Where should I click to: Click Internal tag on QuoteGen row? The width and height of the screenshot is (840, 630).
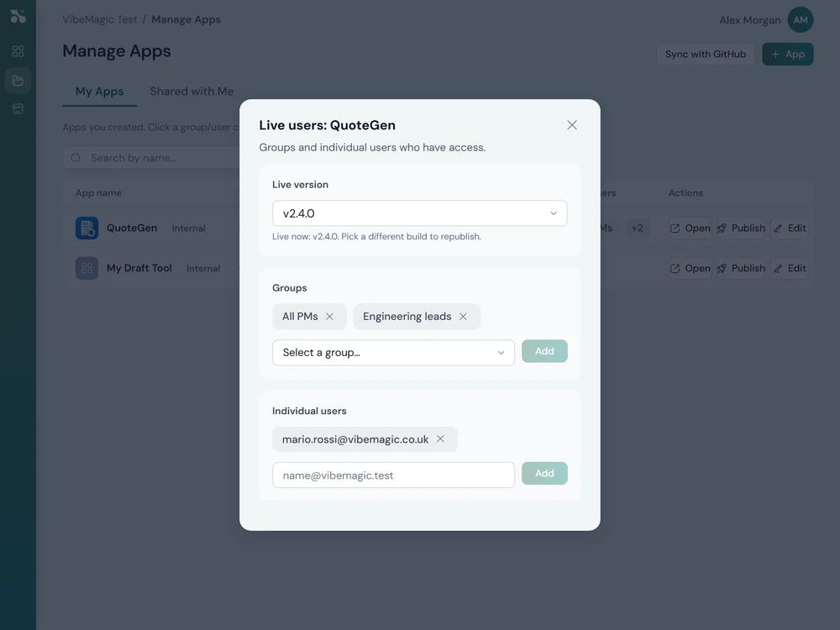click(x=188, y=228)
